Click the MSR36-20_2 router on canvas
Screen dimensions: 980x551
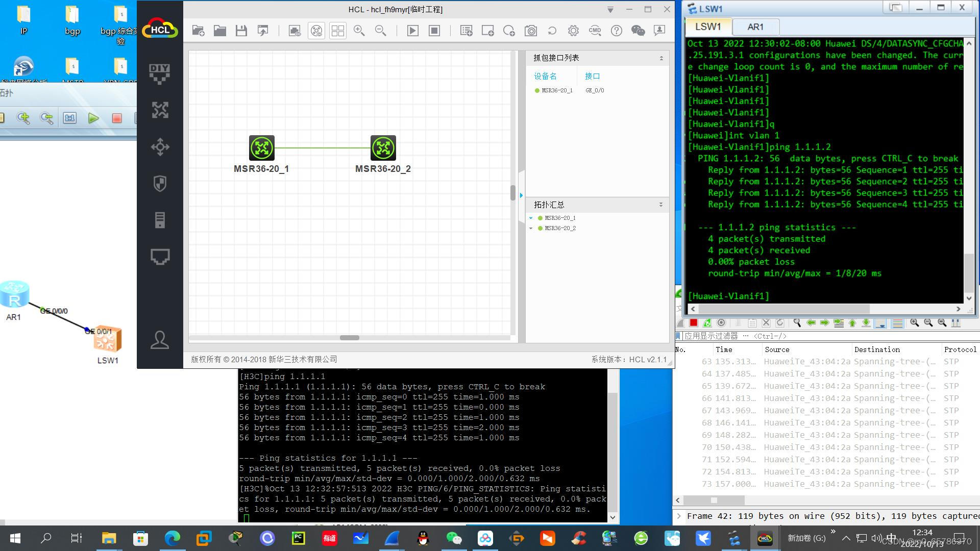pyautogui.click(x=383, y=148)
